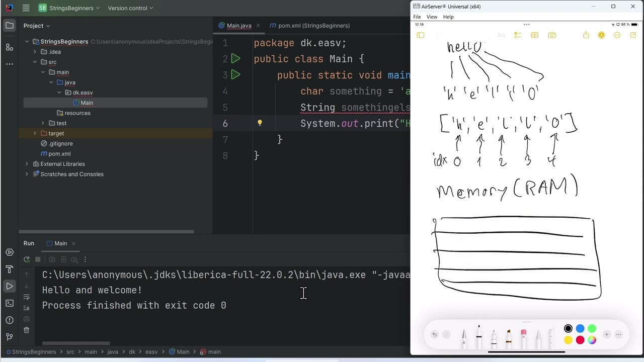644x362 pixels.
Task: Open the Terminal tool window
Action: [x=10, y=303]
